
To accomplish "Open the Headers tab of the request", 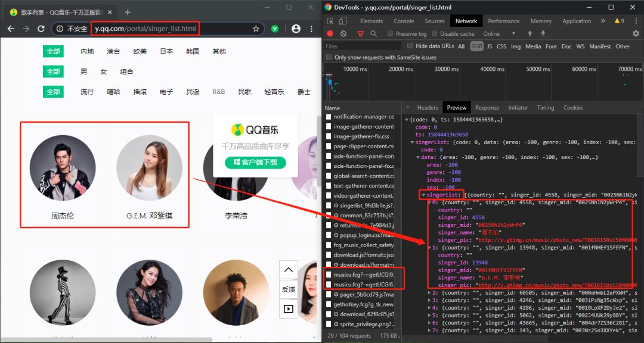I will pyautogui.click(x=428, y=108).
